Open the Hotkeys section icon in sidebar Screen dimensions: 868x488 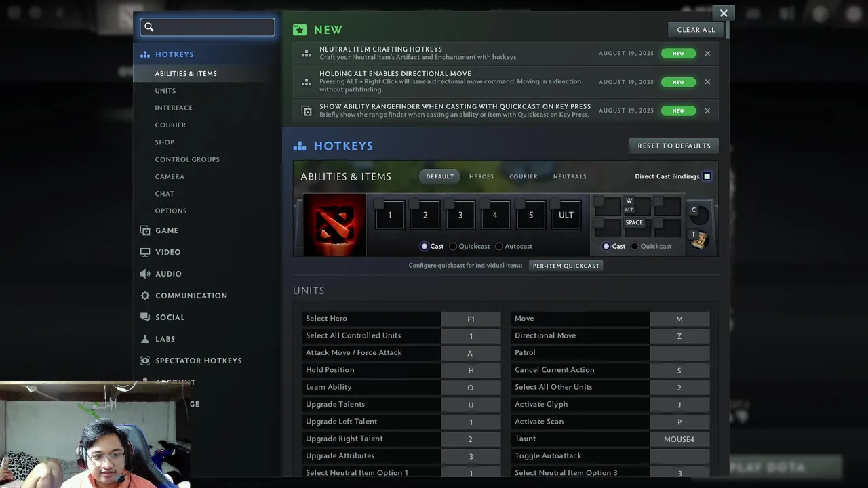145,54
